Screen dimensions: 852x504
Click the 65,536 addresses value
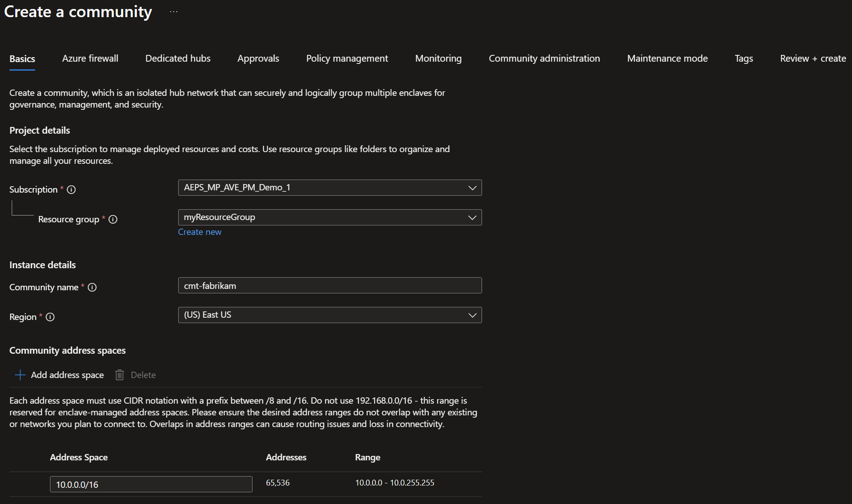click(x=278, y=483)
